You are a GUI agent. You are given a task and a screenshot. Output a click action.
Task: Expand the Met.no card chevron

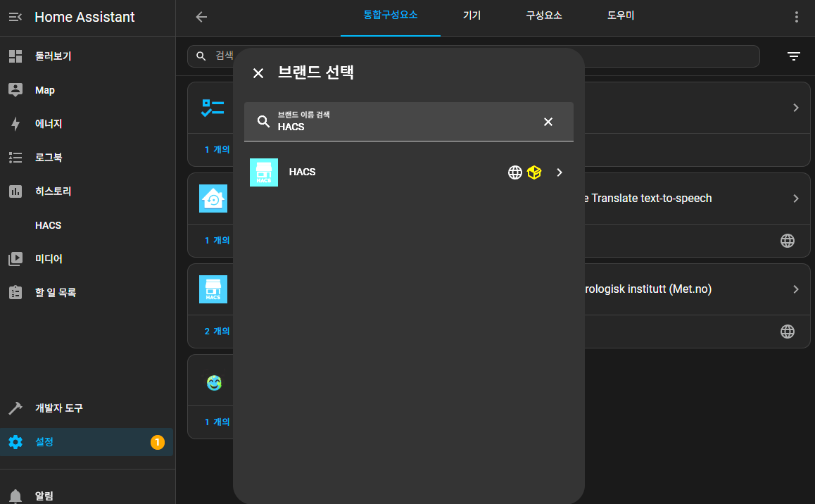tap(796, 289)
